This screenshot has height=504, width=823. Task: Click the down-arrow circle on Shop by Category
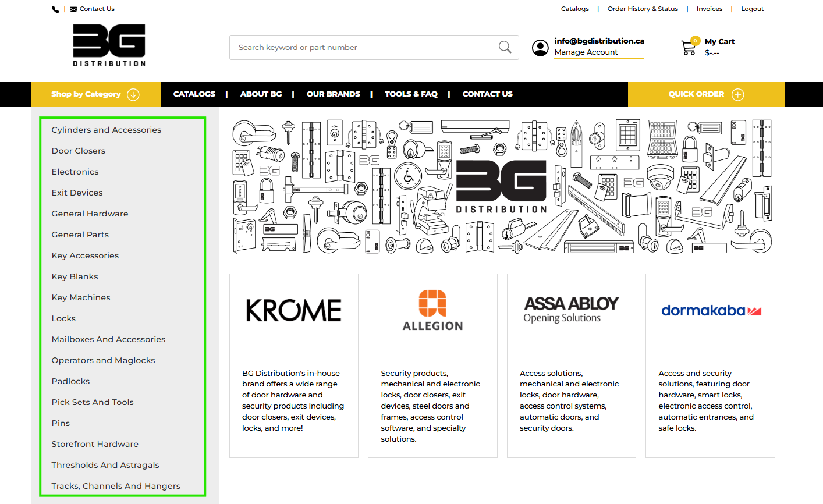coord(133,94)
